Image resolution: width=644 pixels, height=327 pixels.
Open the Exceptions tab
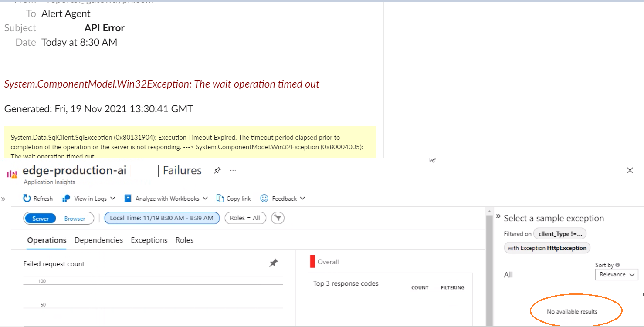[149, 240]
